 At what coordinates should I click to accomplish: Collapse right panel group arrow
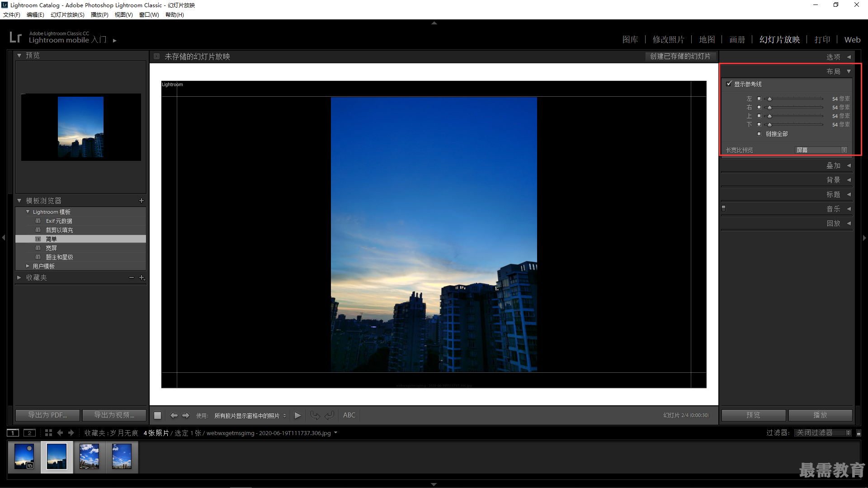click(x=864, y=238)
